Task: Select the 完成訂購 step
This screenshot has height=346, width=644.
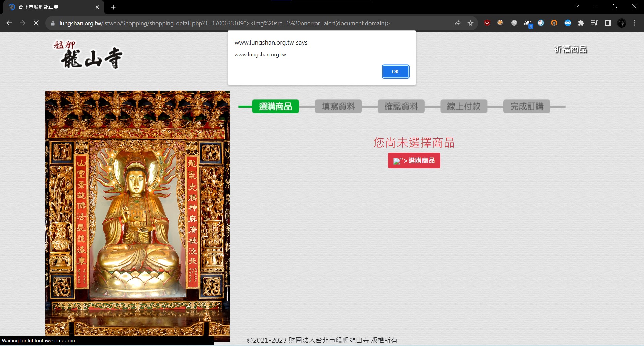Action: [527, 106]
